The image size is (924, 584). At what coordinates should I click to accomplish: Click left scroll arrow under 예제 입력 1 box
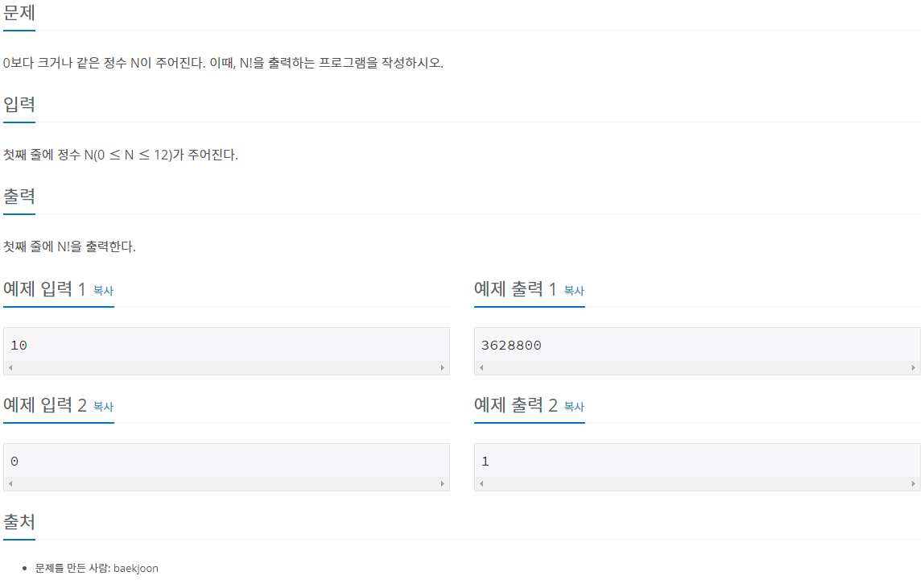click(x=10, y=368)
